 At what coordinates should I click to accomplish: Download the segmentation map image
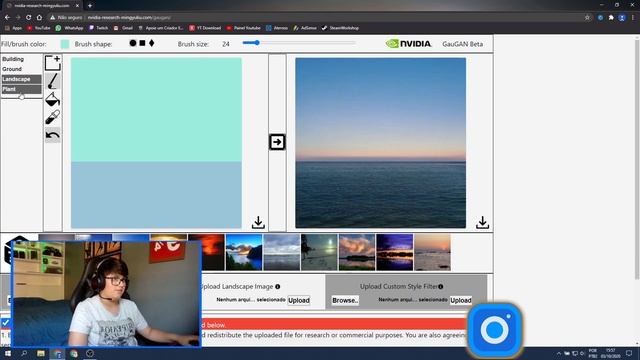pos(258,222)
